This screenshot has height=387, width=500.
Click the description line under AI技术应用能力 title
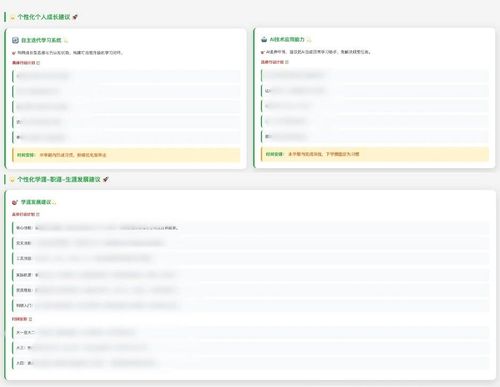point(316,52)
